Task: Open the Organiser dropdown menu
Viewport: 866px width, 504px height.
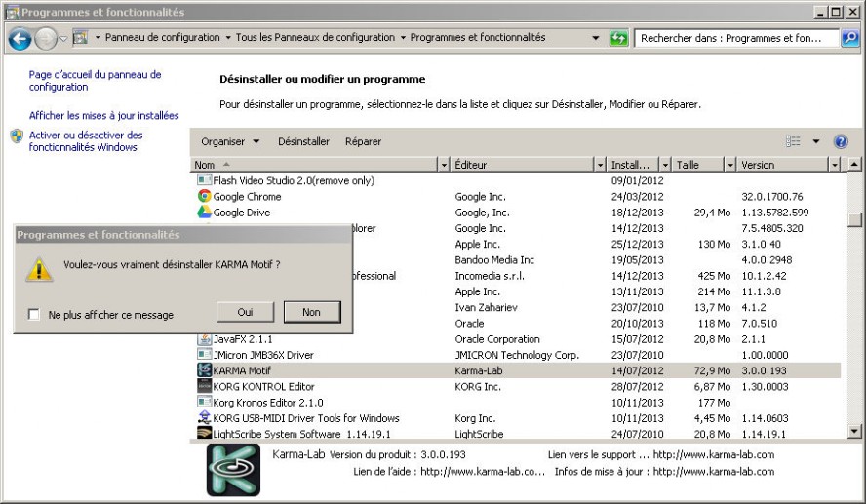Action: [230, 142]
